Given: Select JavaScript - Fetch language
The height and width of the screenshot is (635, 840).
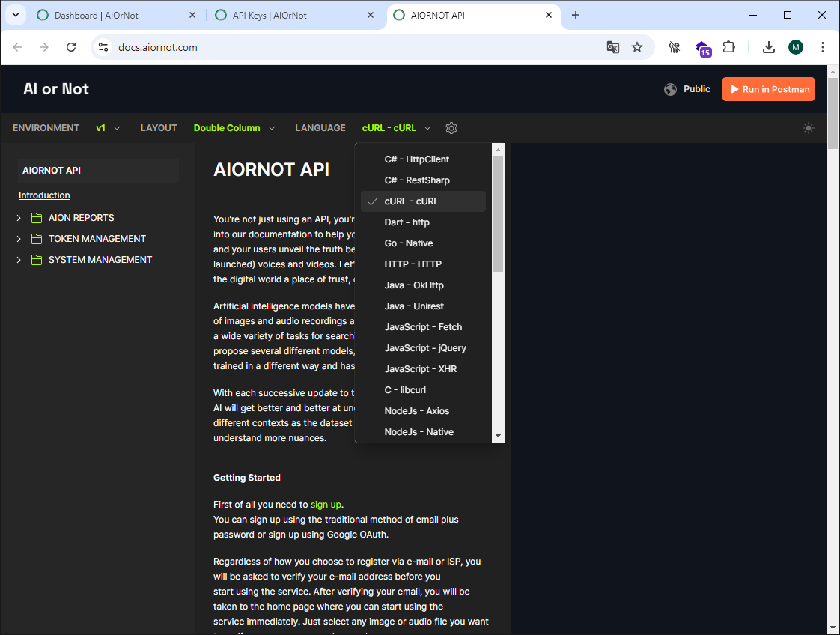Looking at the screenshot, I should [x=423, y=327].
